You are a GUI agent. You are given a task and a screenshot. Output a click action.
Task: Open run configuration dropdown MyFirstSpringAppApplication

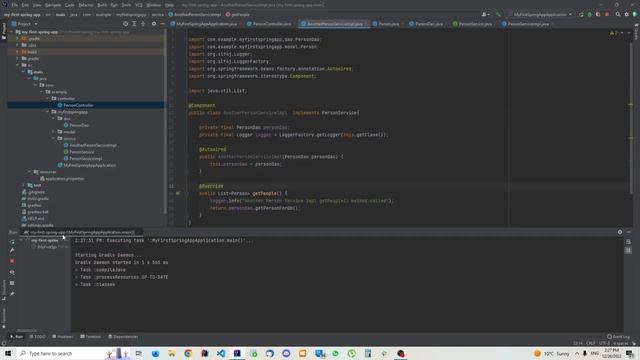pos(542,15)
